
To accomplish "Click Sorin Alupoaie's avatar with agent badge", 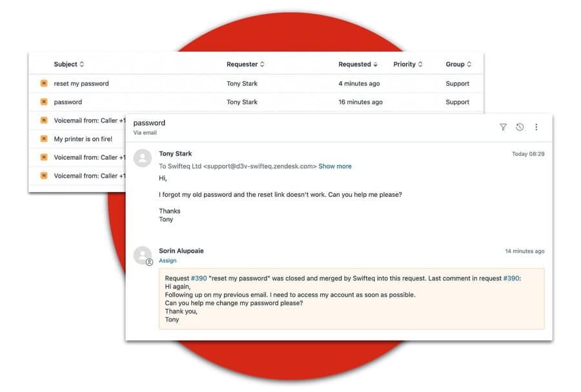I will [143, 256].
